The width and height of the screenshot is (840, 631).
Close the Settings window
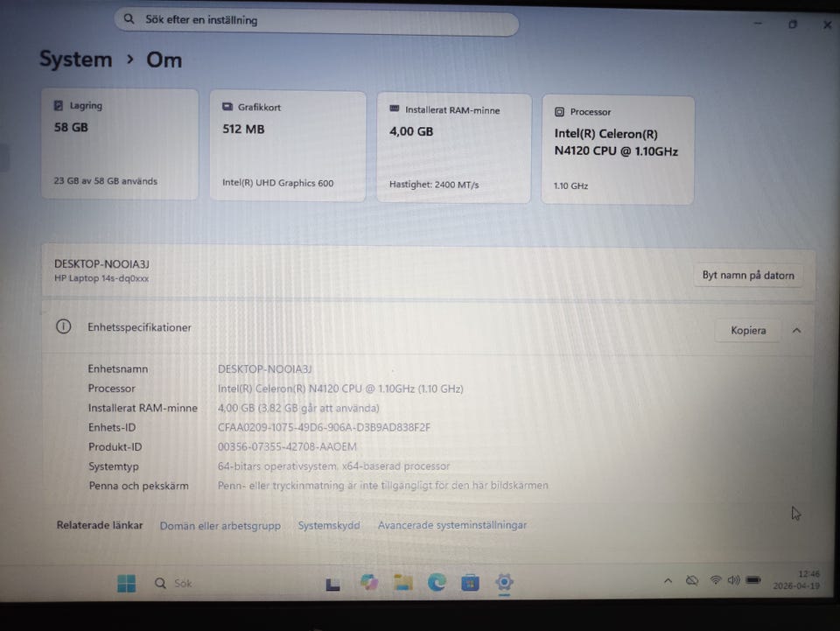click(827, 25)
